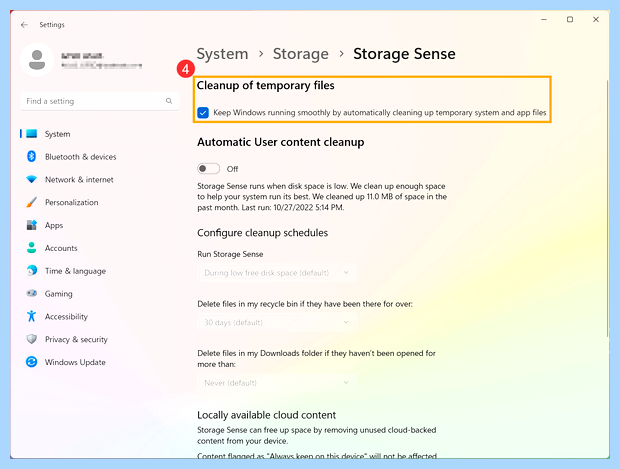
Task: Click the 'Cleanup of temporary files' heading
Action: point(266,85)
